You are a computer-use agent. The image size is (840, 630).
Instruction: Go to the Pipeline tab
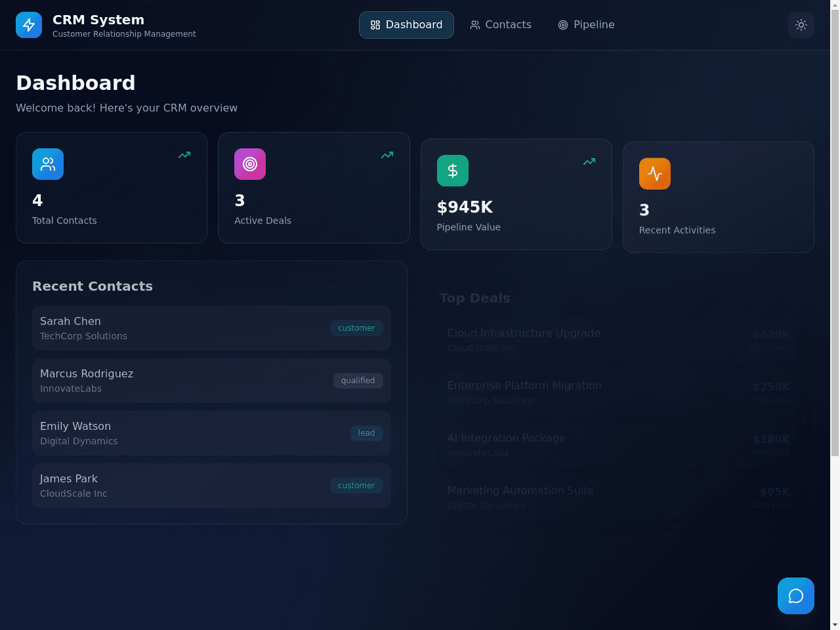[x=586, y=25]
